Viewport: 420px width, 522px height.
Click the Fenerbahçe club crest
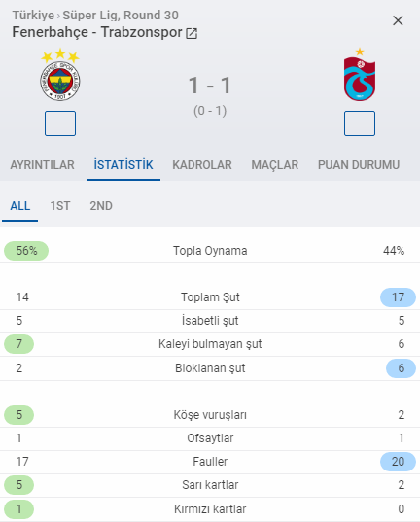(60, 75)
